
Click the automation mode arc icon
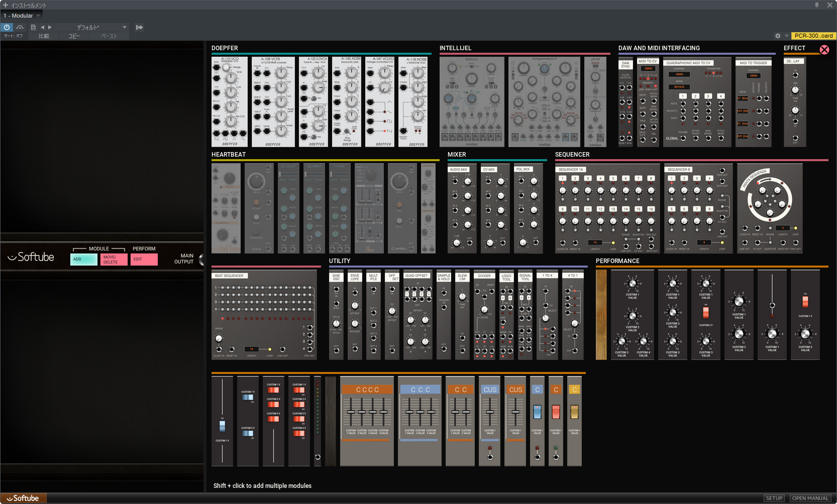point(20,27)
